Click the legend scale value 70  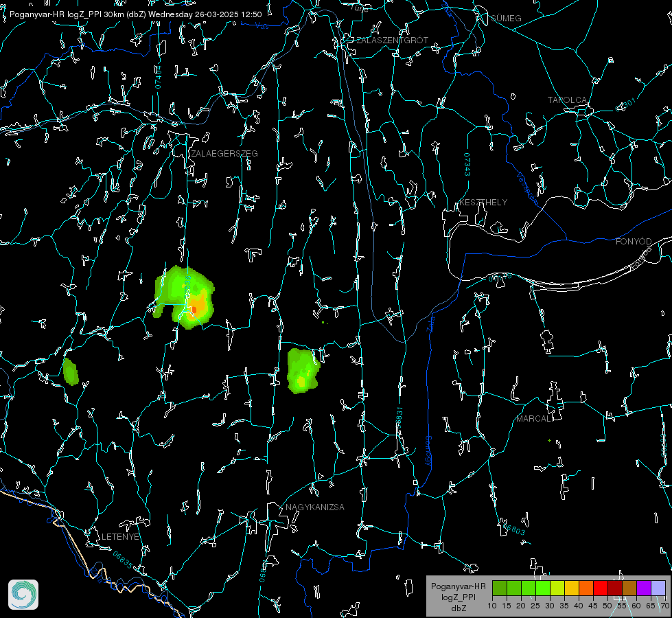(664, 606)
